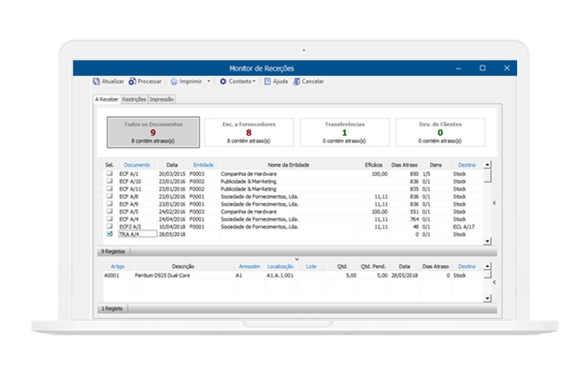Image resolution: width=588 pixels, height=367 pixels.
Task: Tick the checkbox for ECF A/1
Action: 110,173
